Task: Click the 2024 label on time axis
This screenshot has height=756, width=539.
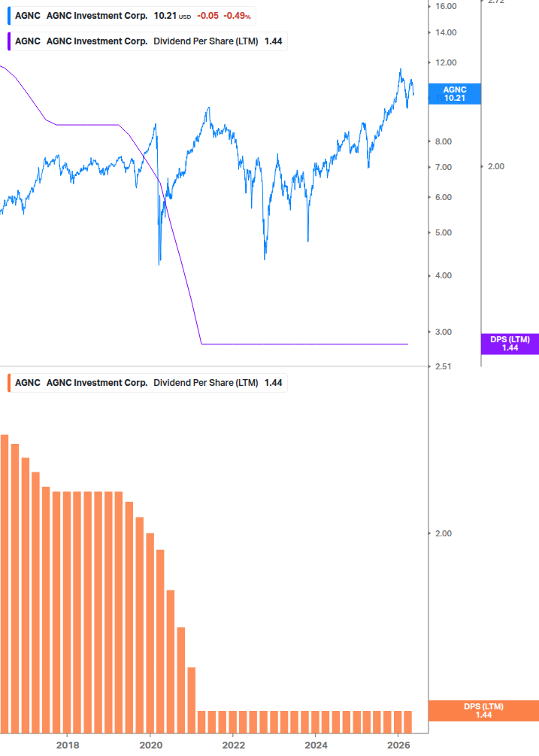Action: pyautogui.click(x=316, y=745)
